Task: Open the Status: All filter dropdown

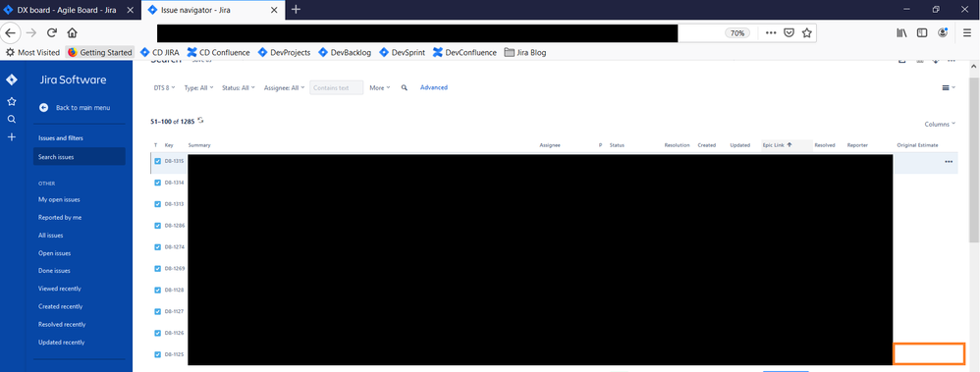Action: click(x=238, y=87)
